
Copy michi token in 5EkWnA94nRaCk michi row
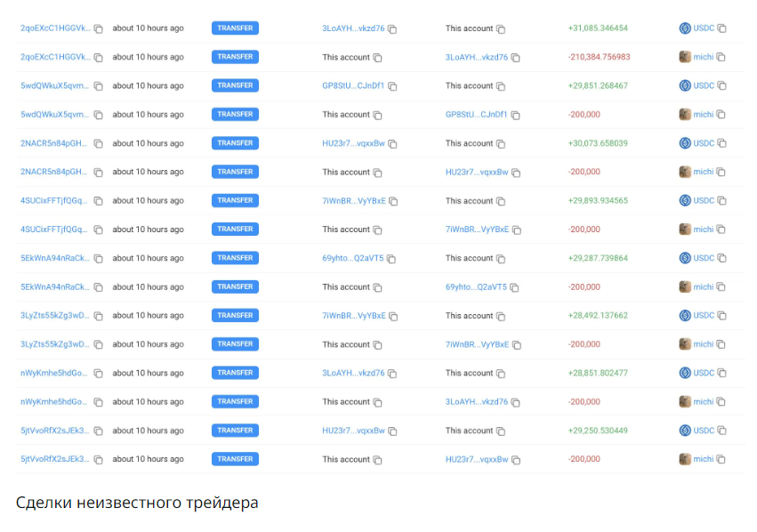tap(721, 286)
